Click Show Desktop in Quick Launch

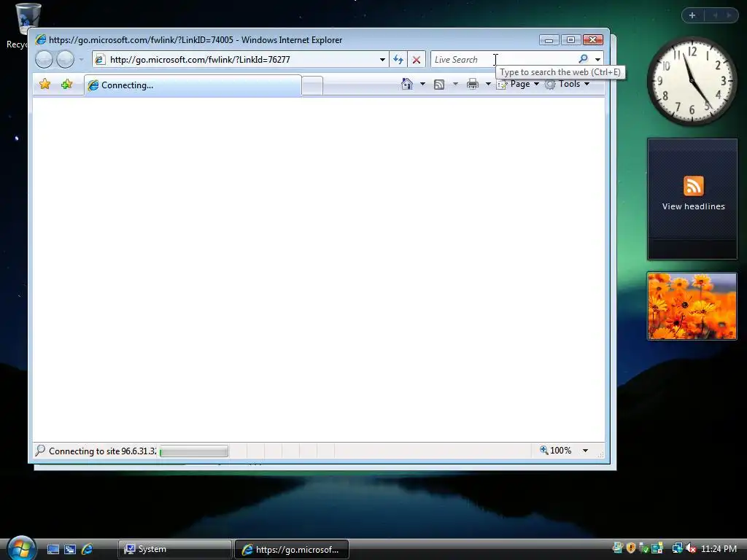(53, 549)
